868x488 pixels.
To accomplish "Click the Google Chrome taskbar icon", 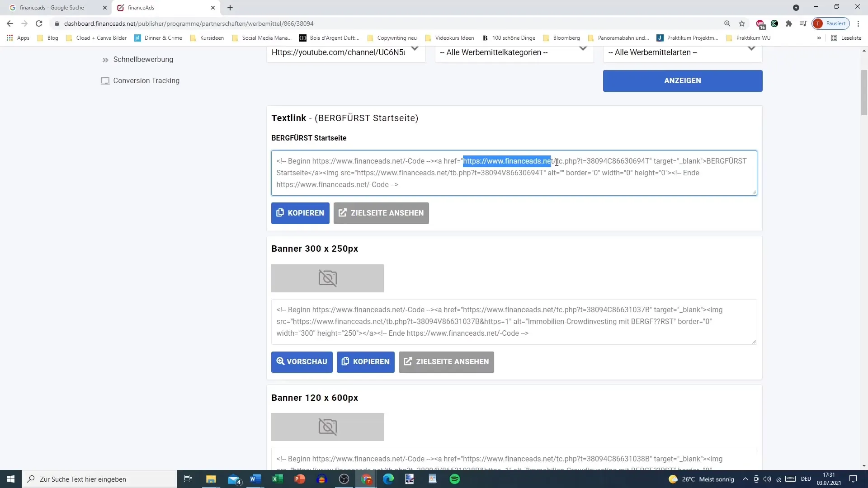I will coord(366,479).
